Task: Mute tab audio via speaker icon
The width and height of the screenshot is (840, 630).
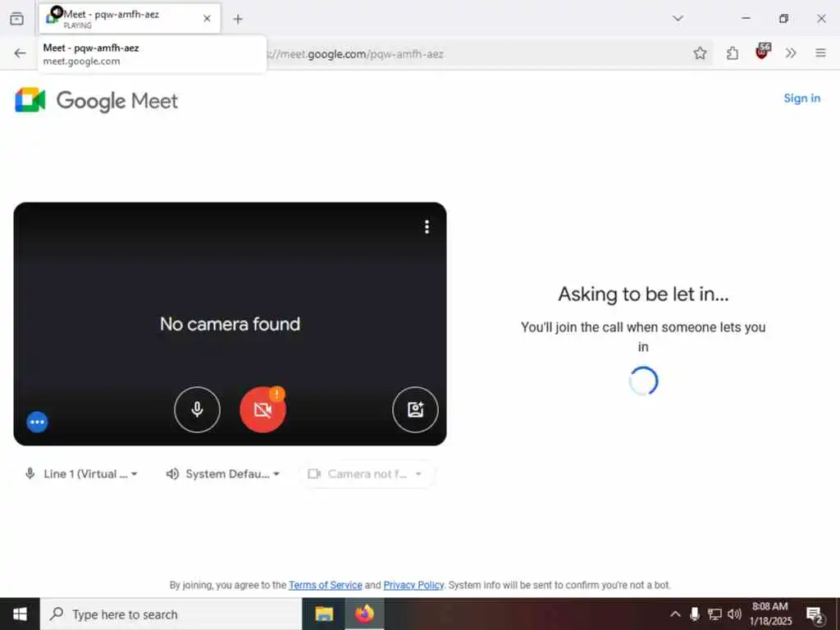Action: (57, 11)
